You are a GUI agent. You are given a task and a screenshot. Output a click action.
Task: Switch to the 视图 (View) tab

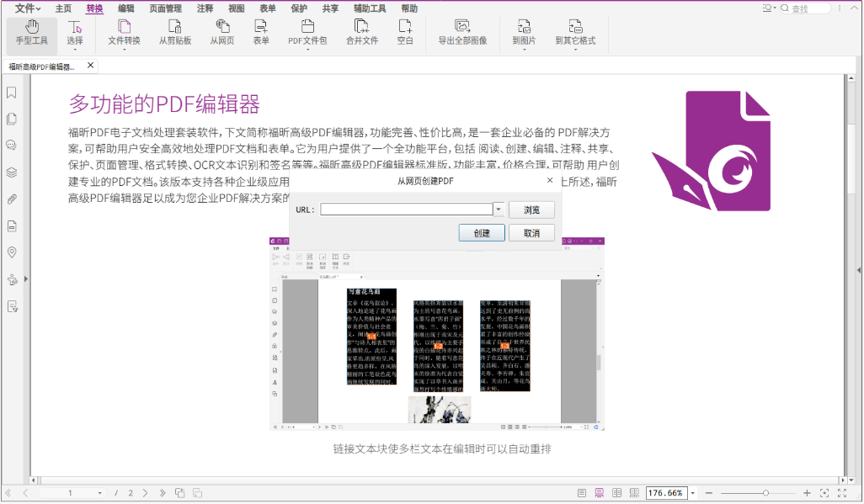click(x=237, y=8)
